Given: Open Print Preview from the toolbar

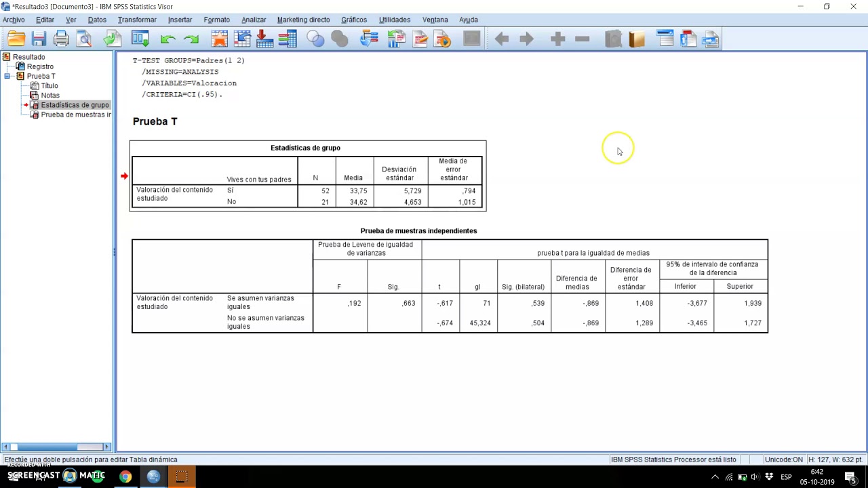Looking at the screenshot, I should (x=84, y=39).
